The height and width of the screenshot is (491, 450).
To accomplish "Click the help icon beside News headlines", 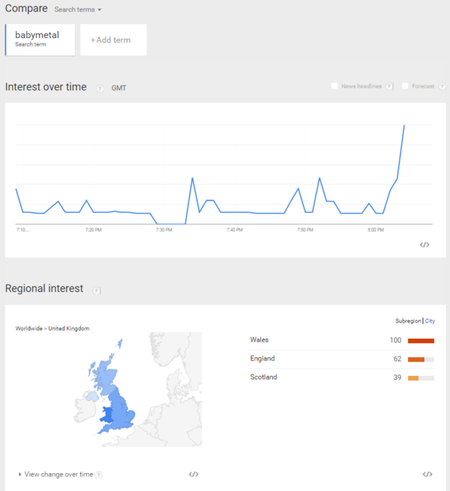I will click(x=389, y=86).
